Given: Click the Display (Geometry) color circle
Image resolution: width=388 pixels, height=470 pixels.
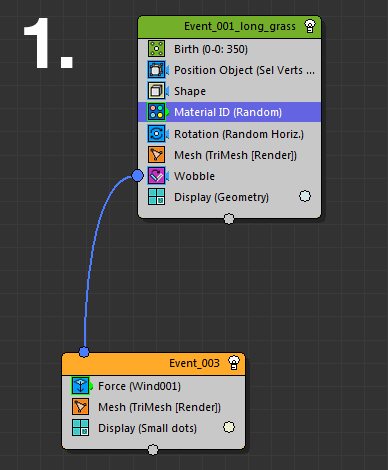Looking at the screenshot, I should point(305,196).
